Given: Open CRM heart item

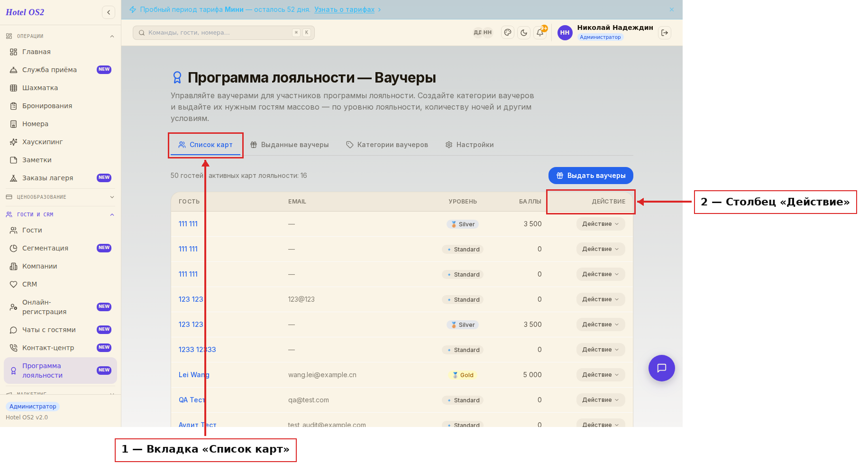Looking at the screenshot, I should [x=60, y=284].
